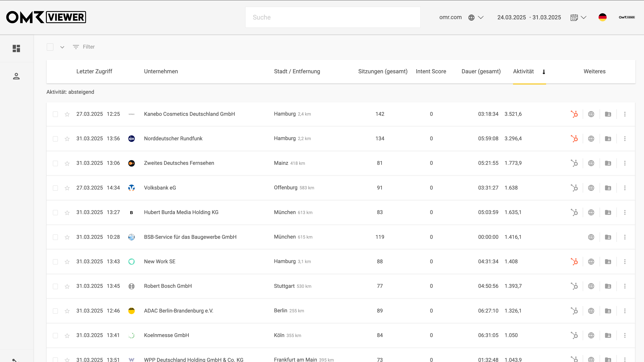
Task: Open the dashboard icon in sidebar
Action: pos(16,48)
